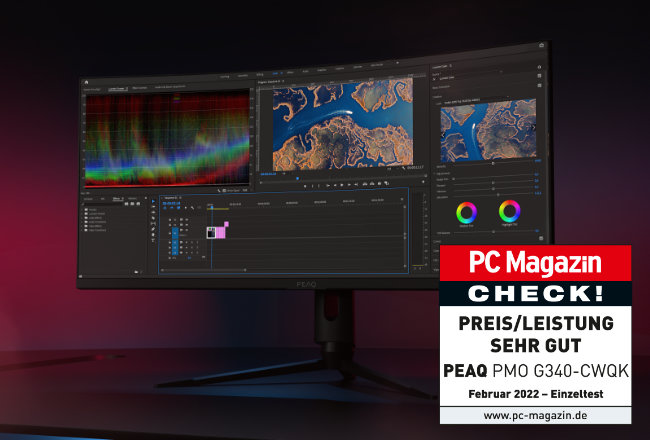Select the Selection arrow tool
Viewport: 650px width, 440px height.
pos(153,202)
